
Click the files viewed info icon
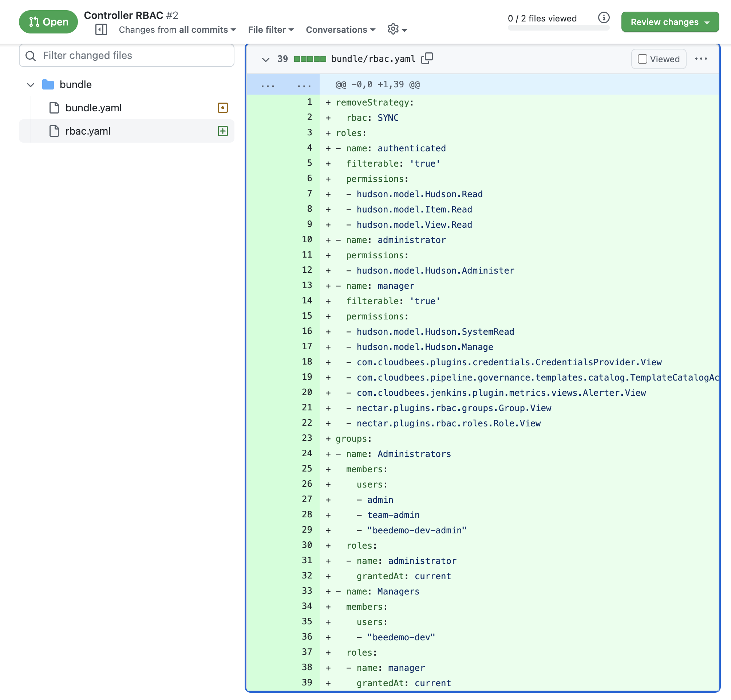click(604, 17)
